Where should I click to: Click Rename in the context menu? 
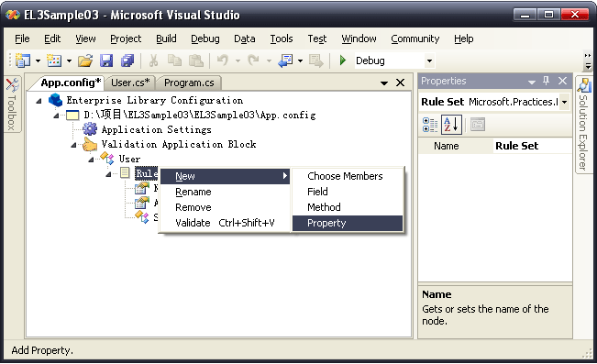tap(225, 192)
